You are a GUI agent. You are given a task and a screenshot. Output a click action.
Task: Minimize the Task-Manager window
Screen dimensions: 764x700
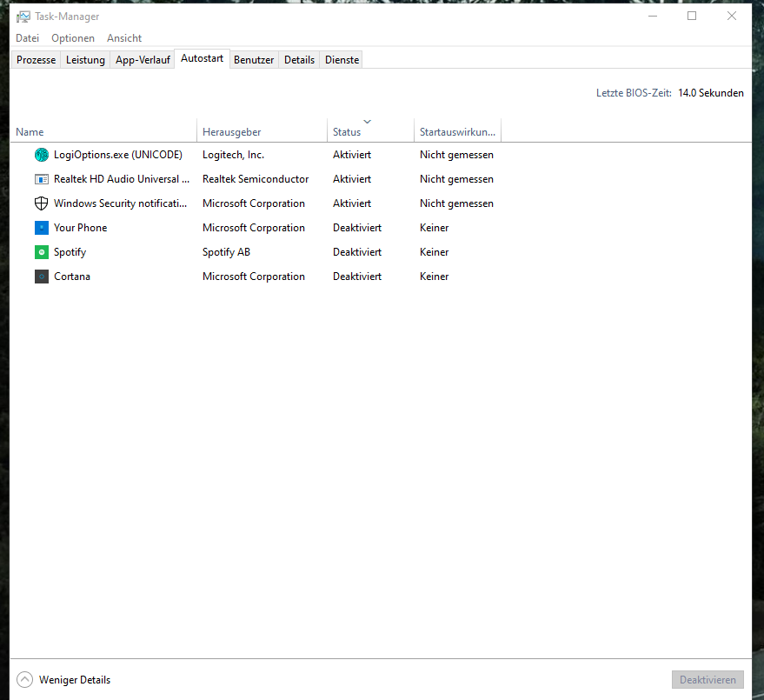tap(653, 16)
